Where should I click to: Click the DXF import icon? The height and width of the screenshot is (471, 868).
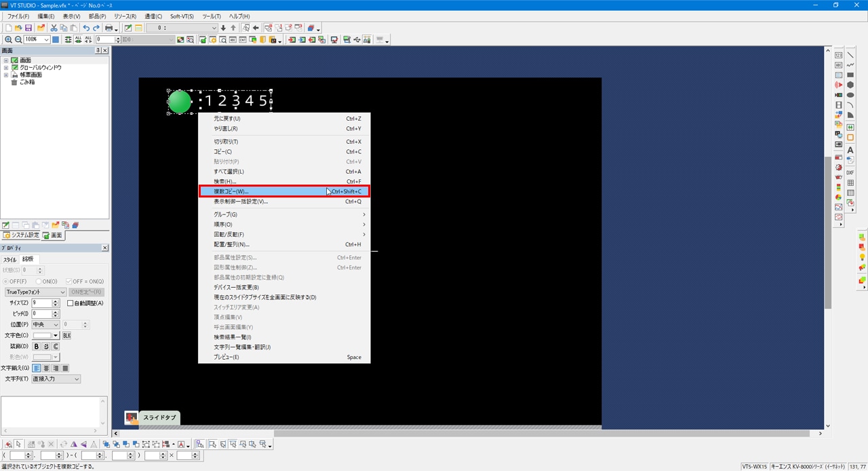(x=850, y=173)
